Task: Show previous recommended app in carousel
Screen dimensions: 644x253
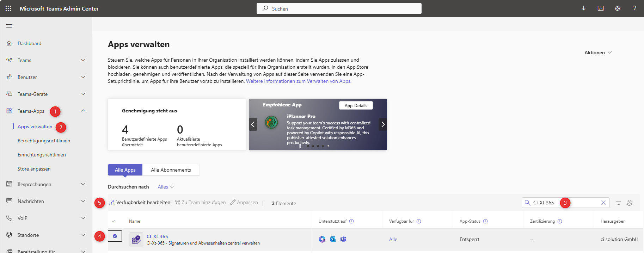Action: point(253,124)
